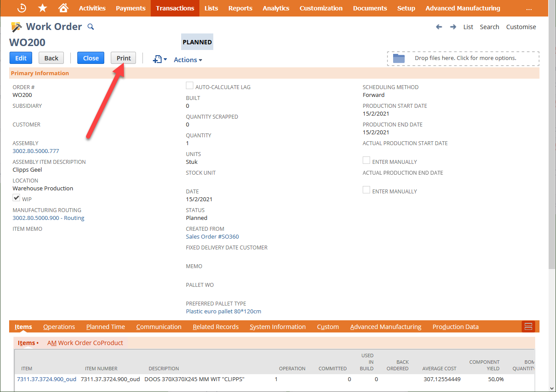The width and height of the screenshot is (556, 392).
Task: Check Enter Manually under Actual Production Start Date
Action: [366, 160]
